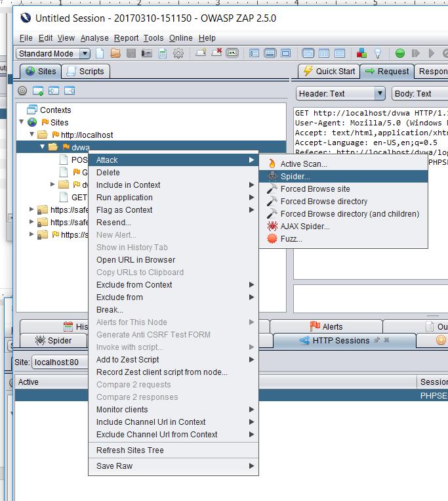The image size is (448, 501).
Task: Select Fuzz... in Attack submenu
Action: click(343, 238)
